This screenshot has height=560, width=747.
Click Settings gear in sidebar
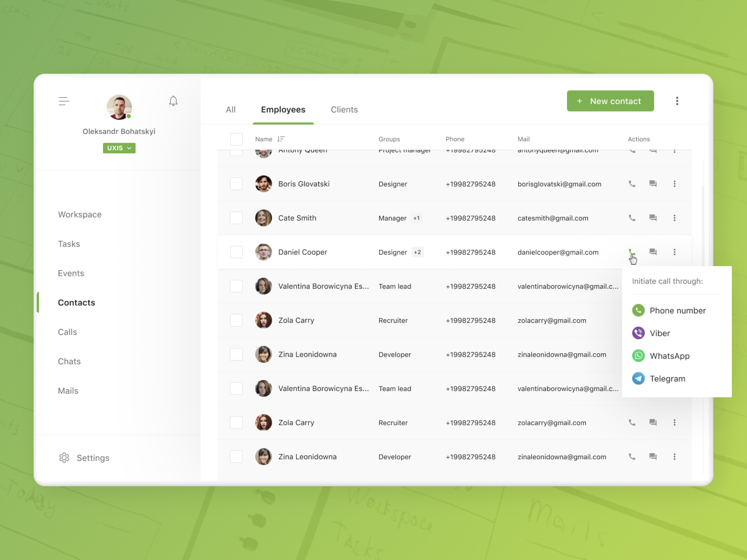[64, 458]
